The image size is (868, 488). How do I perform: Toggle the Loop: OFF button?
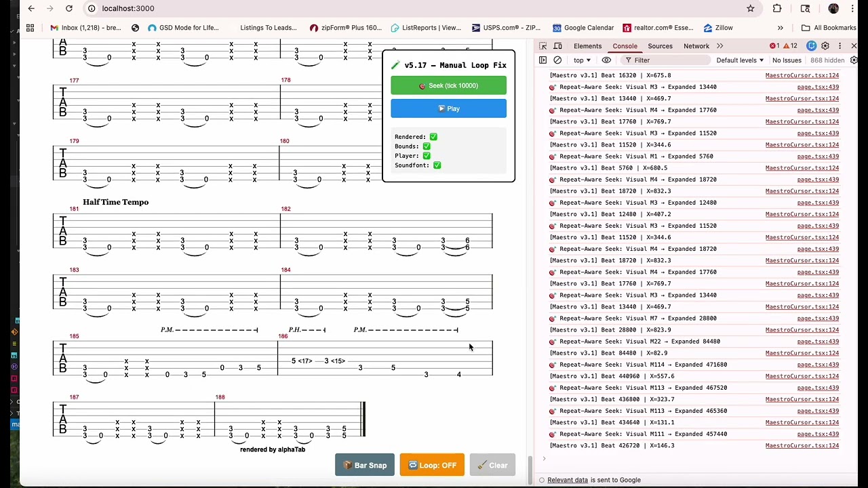click(432, 465)
